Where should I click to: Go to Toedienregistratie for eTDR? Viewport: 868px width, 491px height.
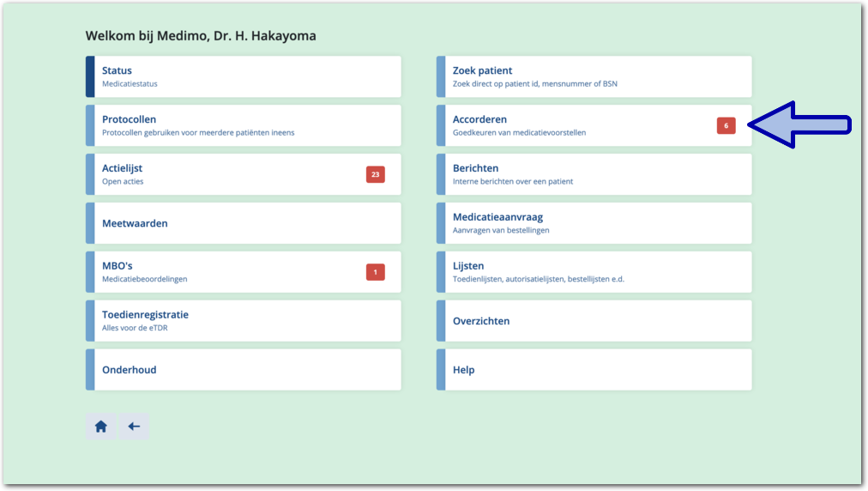[244, 321]
